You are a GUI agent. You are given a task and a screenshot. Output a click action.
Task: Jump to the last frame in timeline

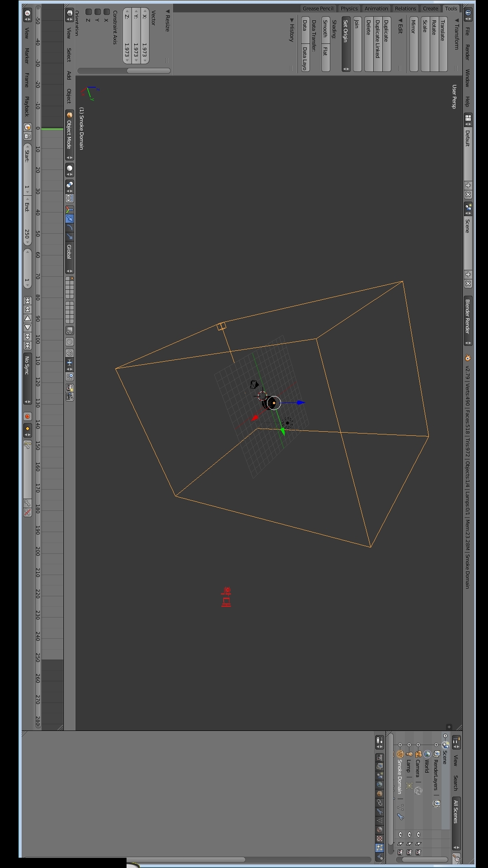point(28,346)
